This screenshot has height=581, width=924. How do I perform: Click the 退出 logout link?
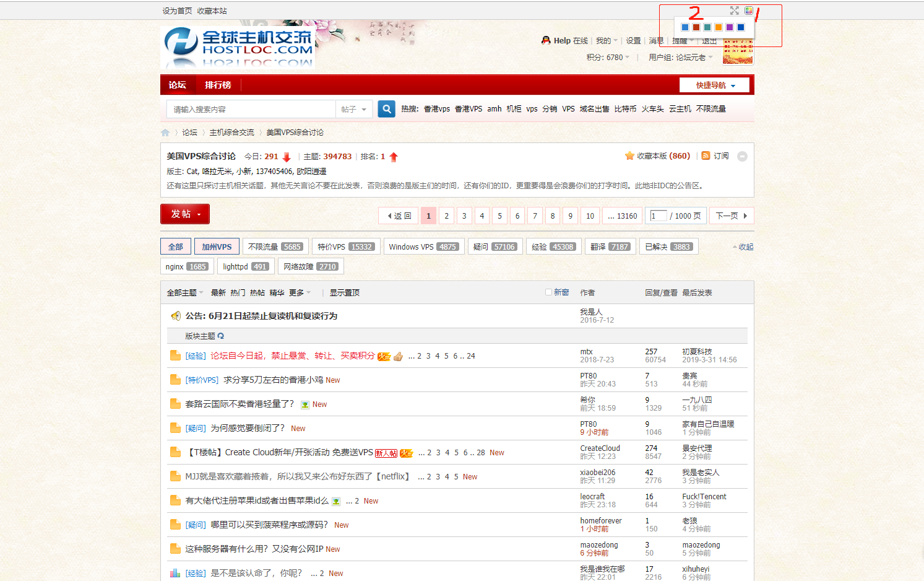tap(709, 41)
